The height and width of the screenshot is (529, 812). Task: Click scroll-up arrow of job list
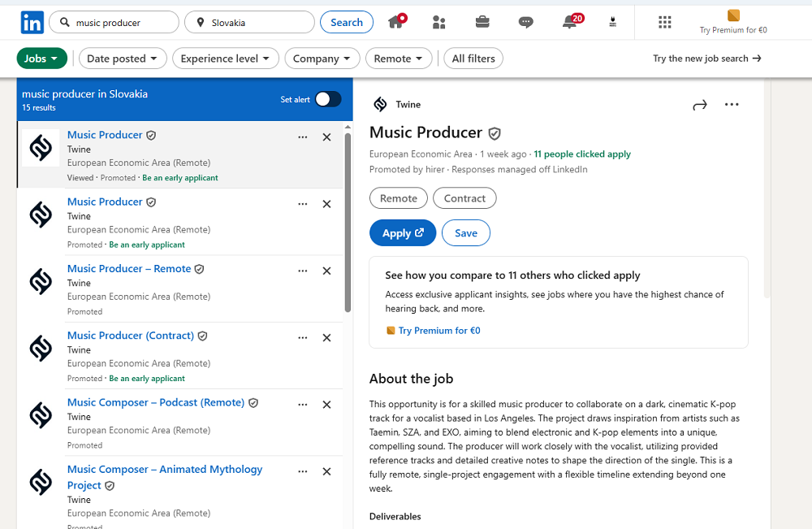(348, 127)
